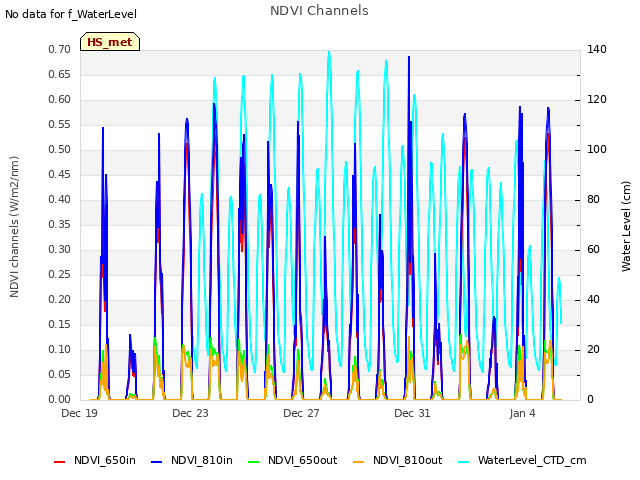Click the 0.50 left axis tick label
The height and width of the screenshot is (480, 640).
pyautogui.click(x=59, y=150)
